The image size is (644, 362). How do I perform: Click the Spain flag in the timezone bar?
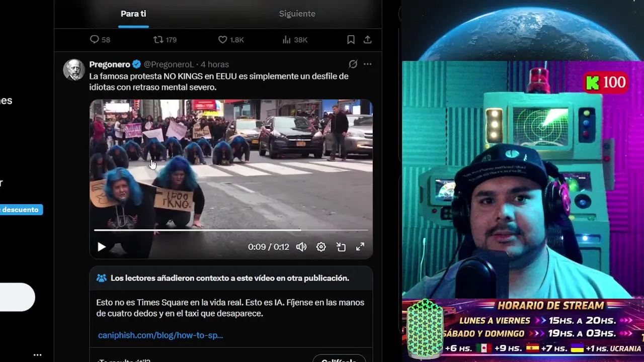(x=533, y=348)
